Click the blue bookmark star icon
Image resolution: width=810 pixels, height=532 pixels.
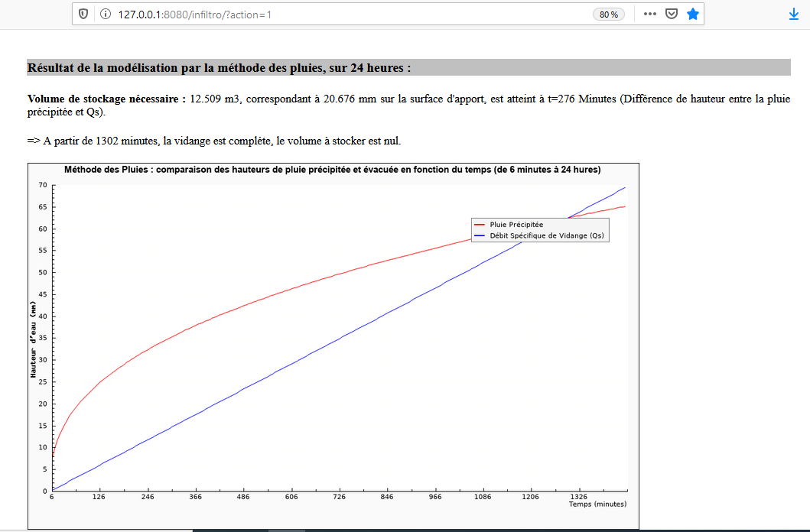click(x=692, y=15)
